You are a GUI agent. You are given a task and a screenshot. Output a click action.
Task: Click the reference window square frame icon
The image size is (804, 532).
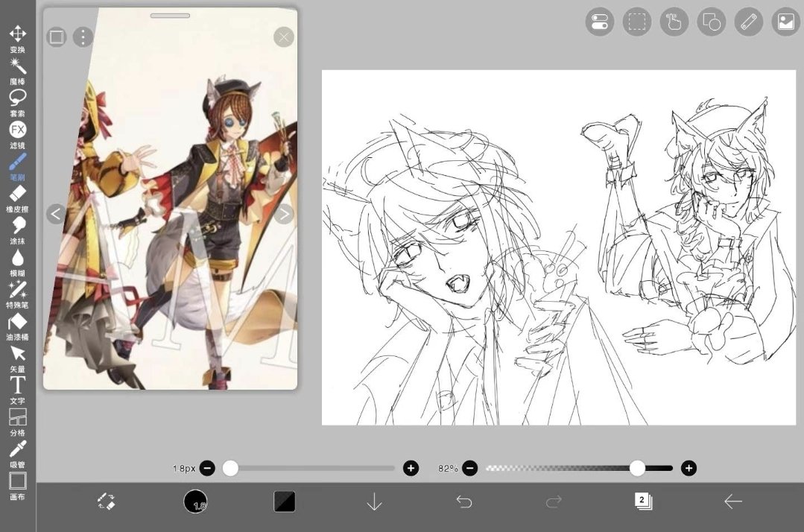pyautogui.click(x=57, y=37)
